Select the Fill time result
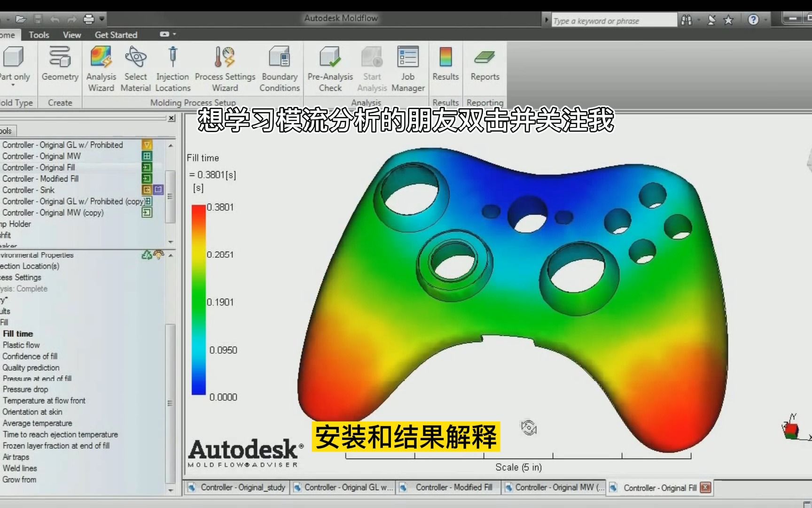Image resolution: width=812 pixels, height=508 pixels. click(18, 334)
